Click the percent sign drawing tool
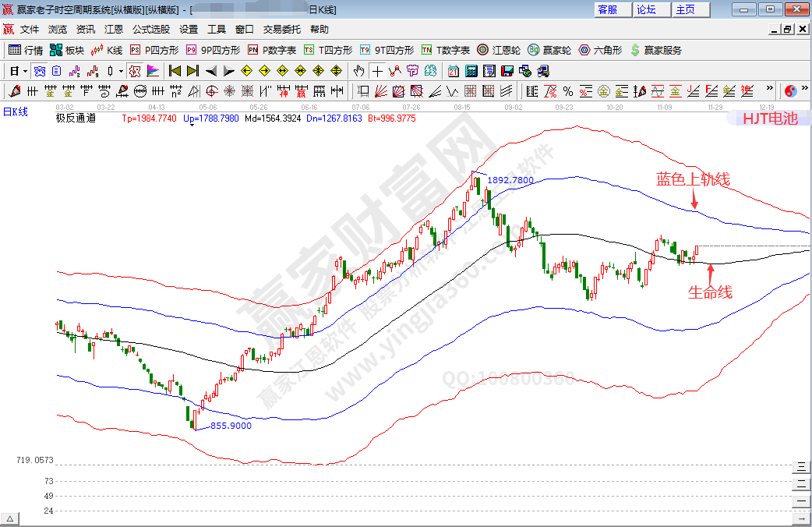 coord(568,90)
